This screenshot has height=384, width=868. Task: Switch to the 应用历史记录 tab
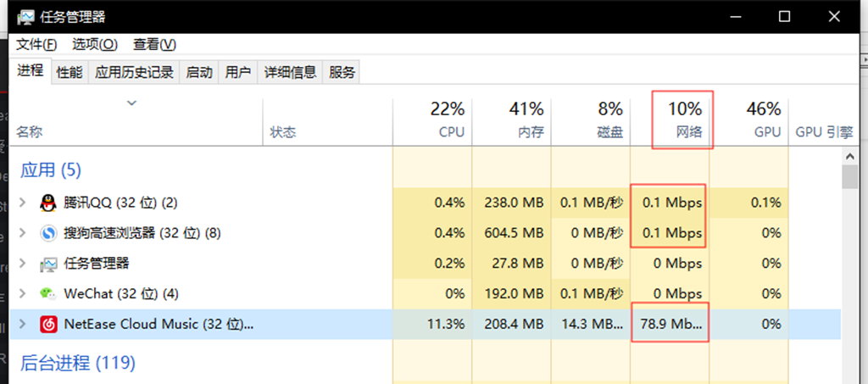(x=134, y=73)
